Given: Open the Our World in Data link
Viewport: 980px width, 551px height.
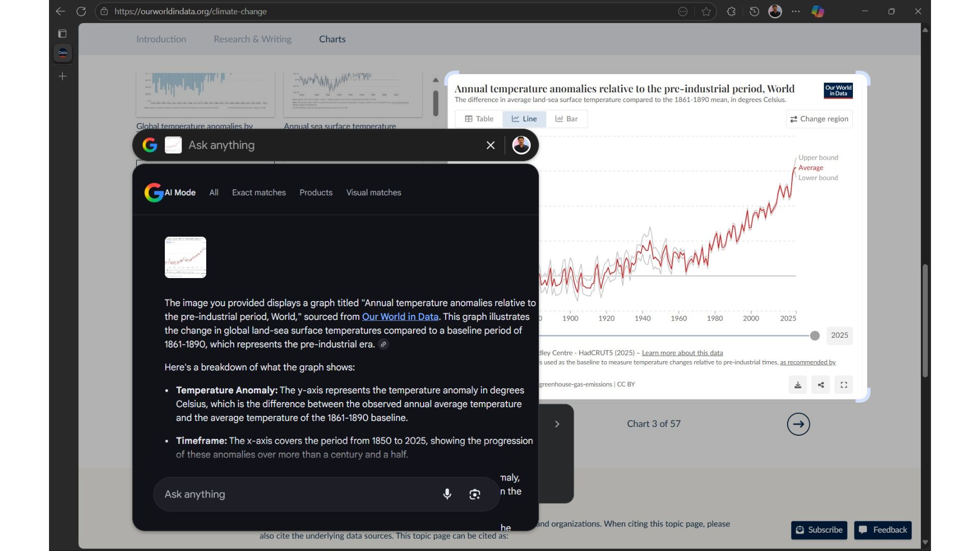Looking at the screenshot, I should (x=400, y=316).
